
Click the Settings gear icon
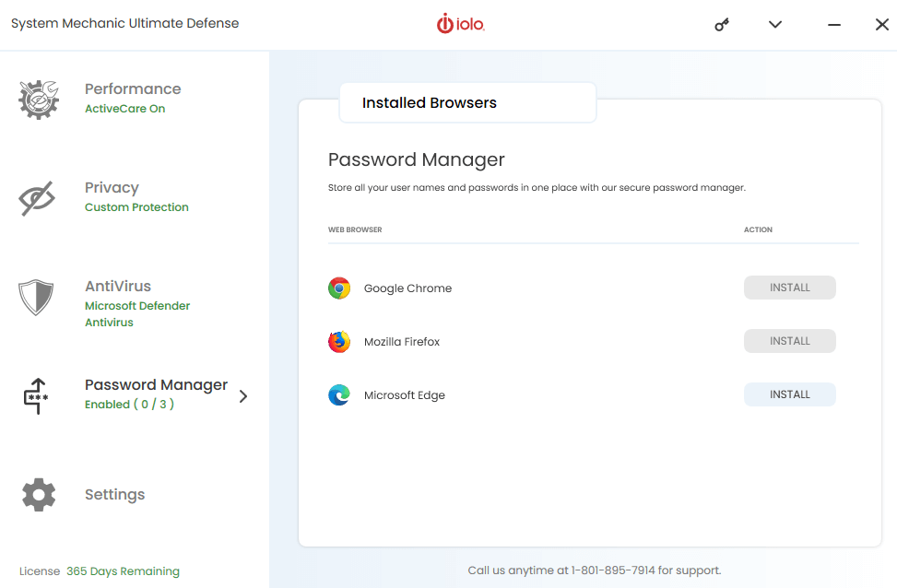(x=39, y=495)
